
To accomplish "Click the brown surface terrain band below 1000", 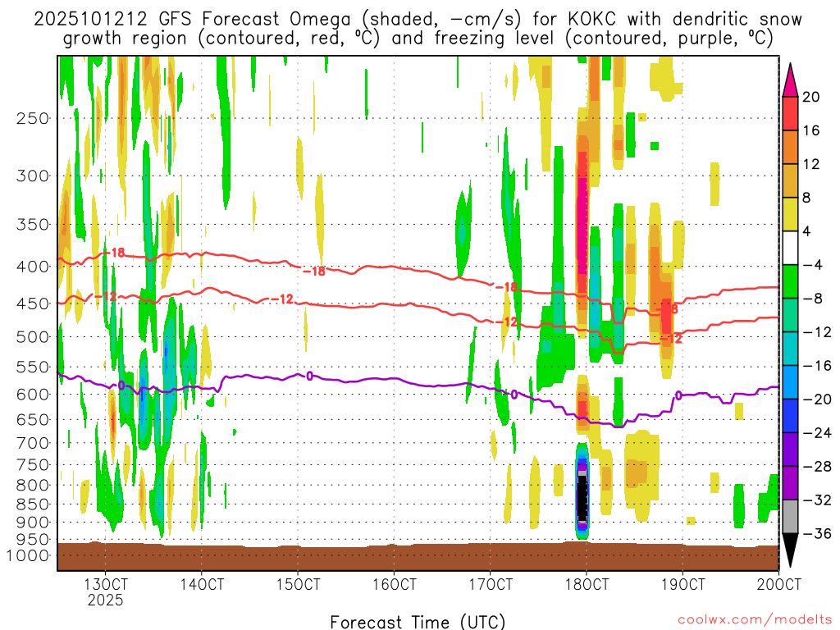I will pos(418,557).
